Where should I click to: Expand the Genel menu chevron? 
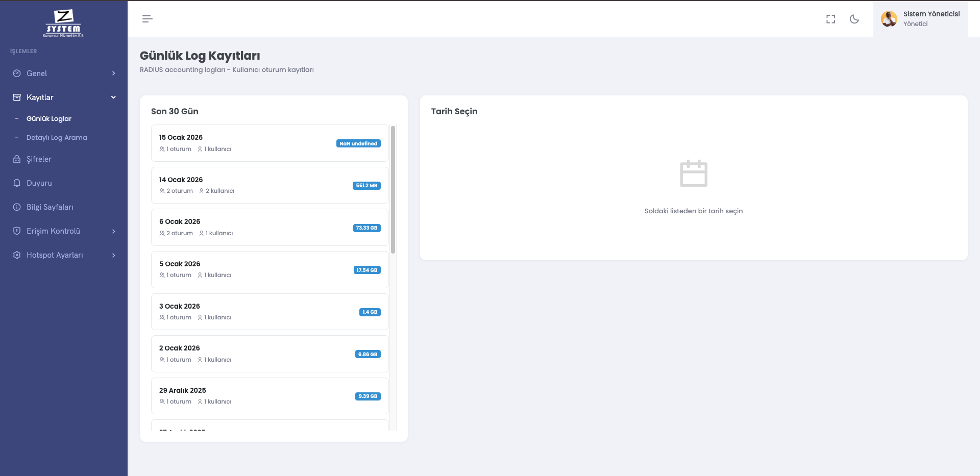(x=113, y=73)
